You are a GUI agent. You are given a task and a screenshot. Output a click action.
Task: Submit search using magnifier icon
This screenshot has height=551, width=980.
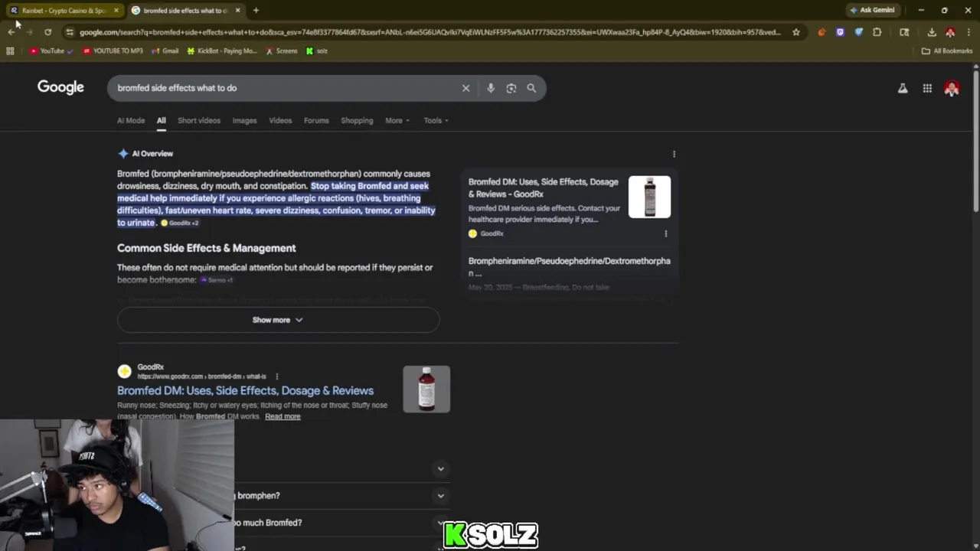point(531,88)
